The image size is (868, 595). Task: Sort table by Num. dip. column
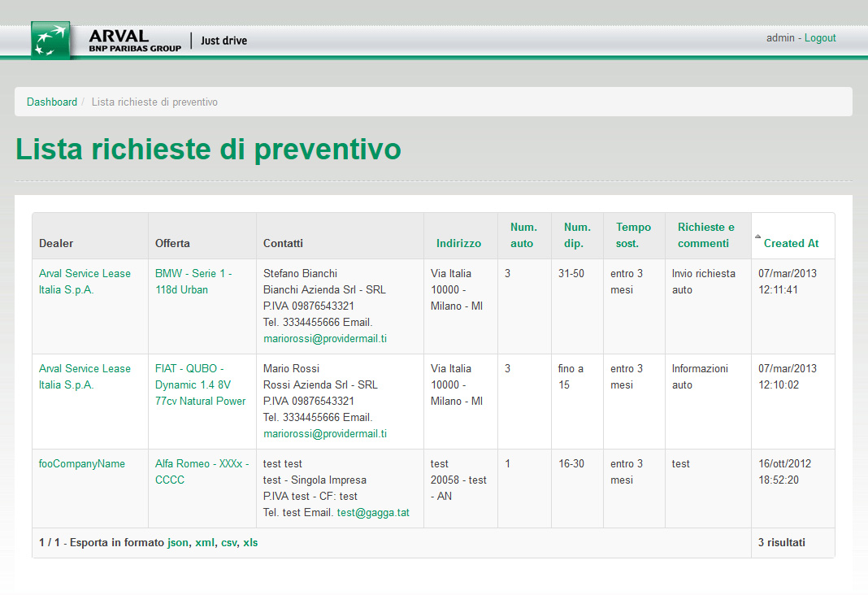pyautogui.click(x=577, y=235)
